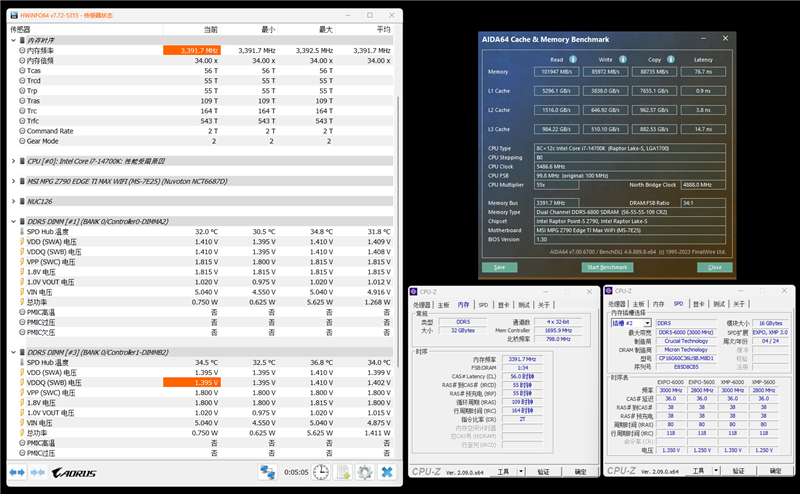
Task: Open the 工具 dropdown arrow in CPU-Z SPD window
Action: [716, 471]
